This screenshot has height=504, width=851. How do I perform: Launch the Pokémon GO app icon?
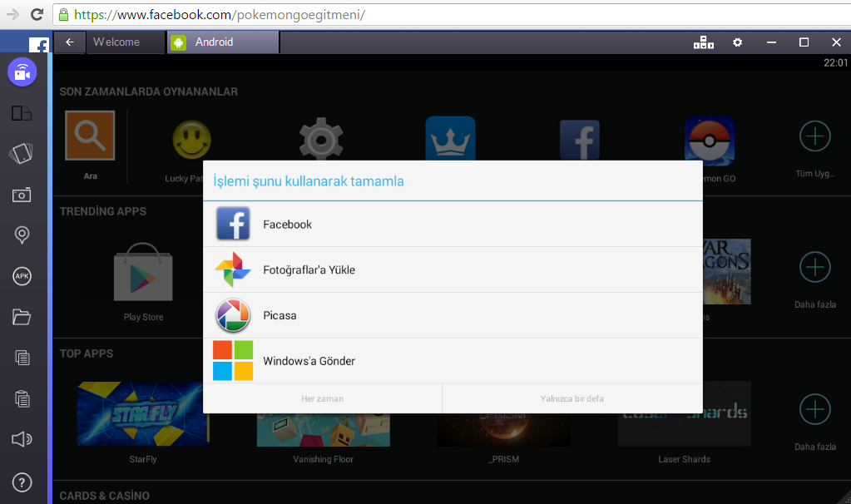pos(710,141)
